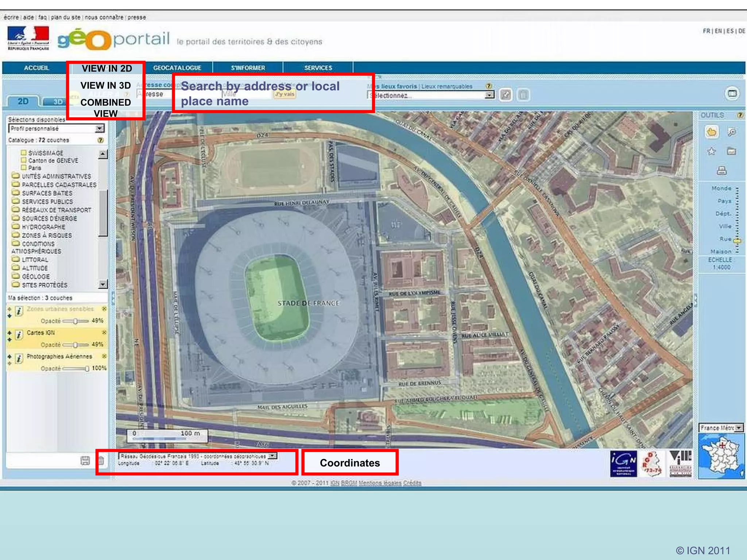Click the Géoportail logo in header
747x560 pixels.
(x=114, y=40)
